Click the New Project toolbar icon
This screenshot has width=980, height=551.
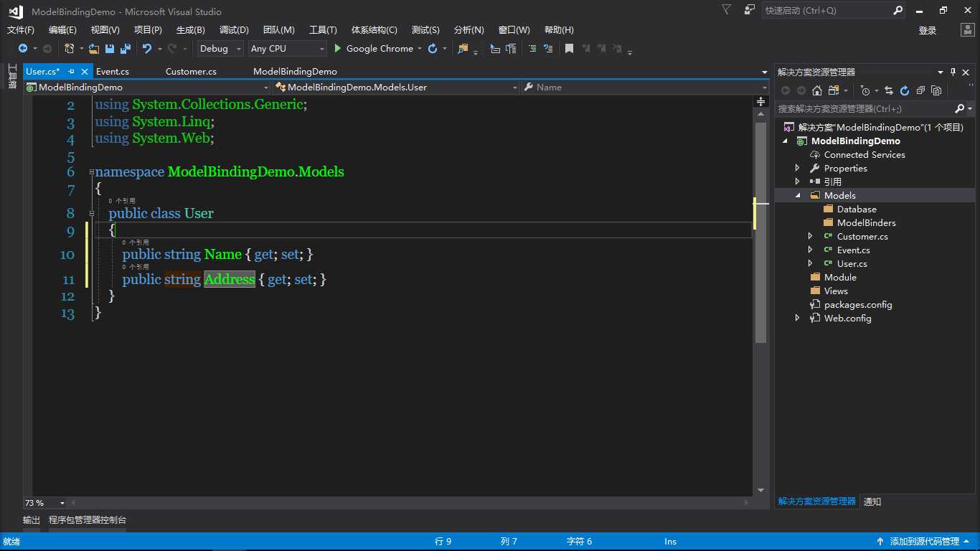69,49
